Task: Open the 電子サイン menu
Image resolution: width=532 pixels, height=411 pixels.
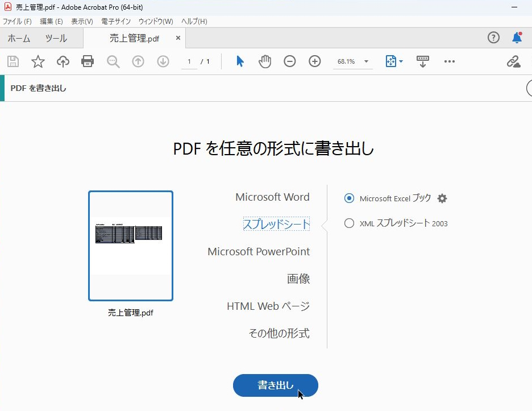Action: click(115, 21)
